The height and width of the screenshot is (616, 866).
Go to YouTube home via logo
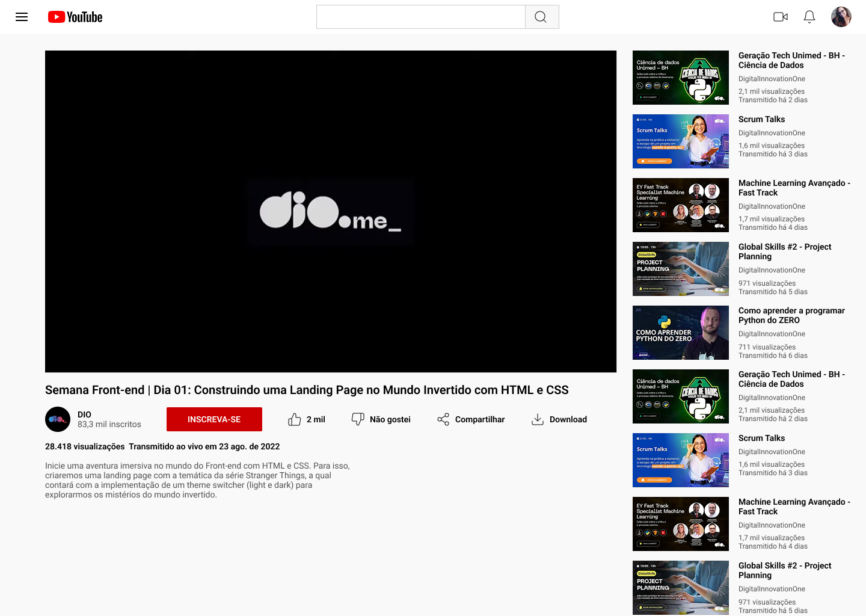[75, 17]
